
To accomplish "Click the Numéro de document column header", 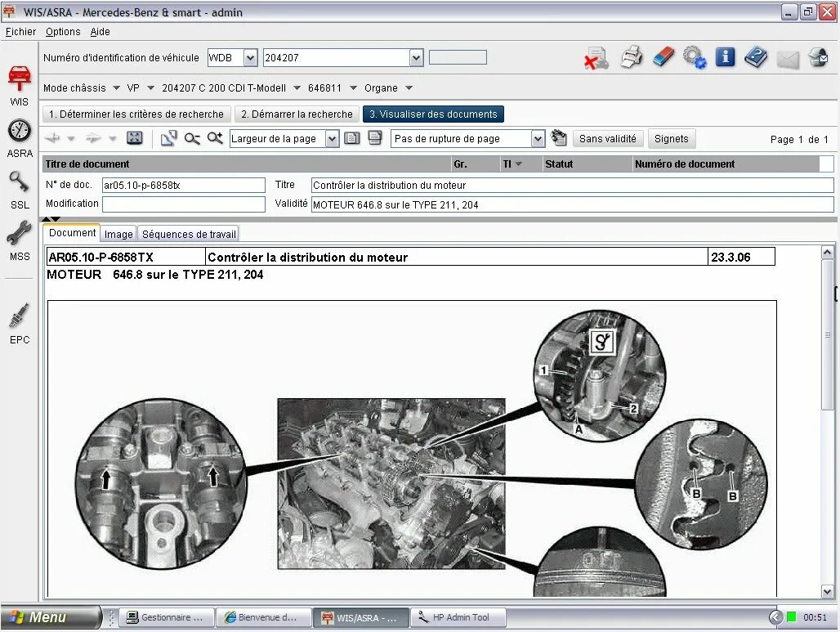I will tap(726, 164).
